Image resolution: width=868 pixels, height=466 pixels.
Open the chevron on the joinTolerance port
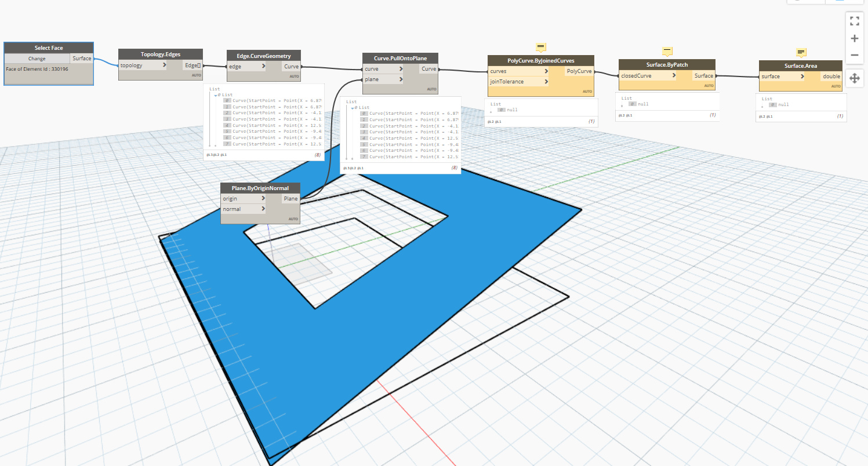click(x=546, y=82)
